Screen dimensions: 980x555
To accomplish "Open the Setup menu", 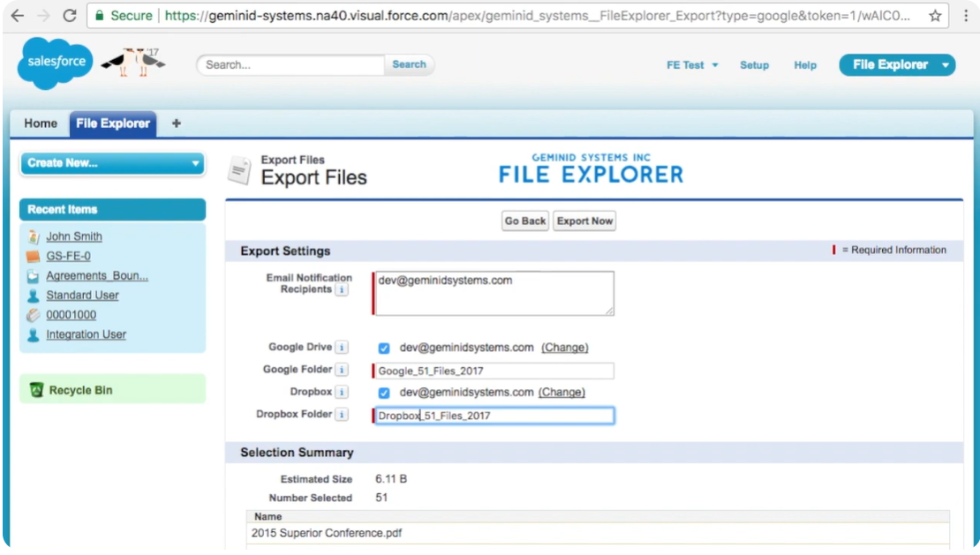I will coord(754,64).
